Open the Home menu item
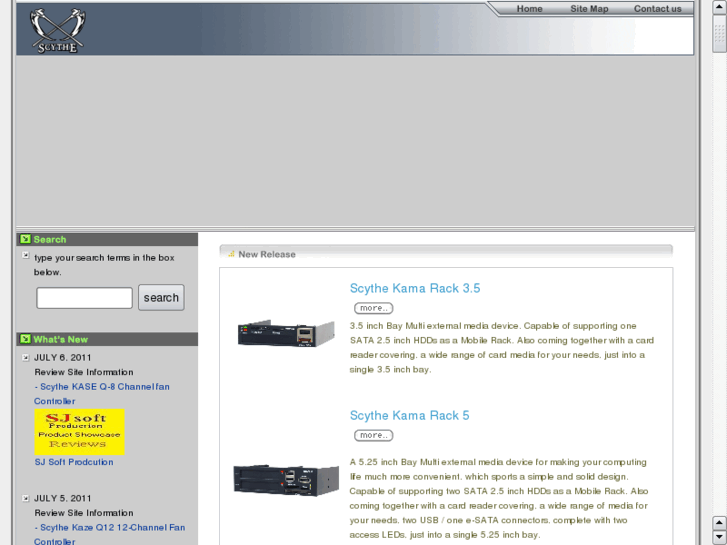The width and height of the screenshot is (727, 545). click(529, 9)
